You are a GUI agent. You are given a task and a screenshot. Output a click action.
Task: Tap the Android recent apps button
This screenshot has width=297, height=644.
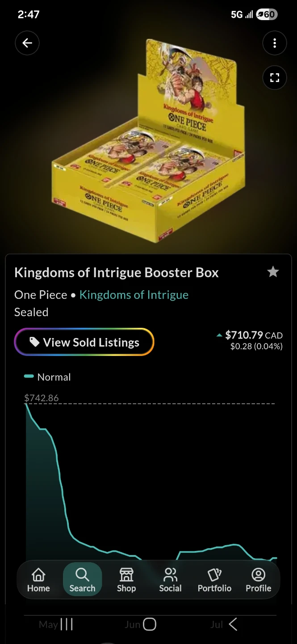[x=66, y=624]
